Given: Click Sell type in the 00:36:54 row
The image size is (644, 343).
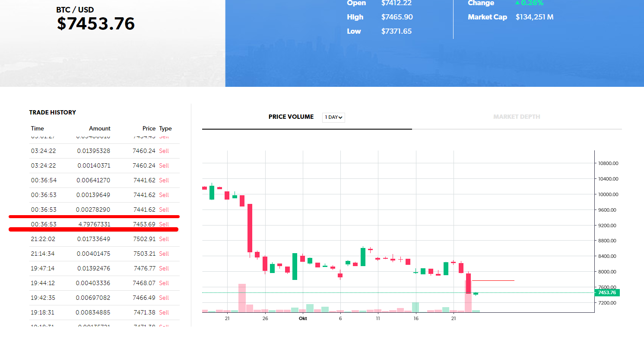Looking at the screenshot, I should click(164, 180).
